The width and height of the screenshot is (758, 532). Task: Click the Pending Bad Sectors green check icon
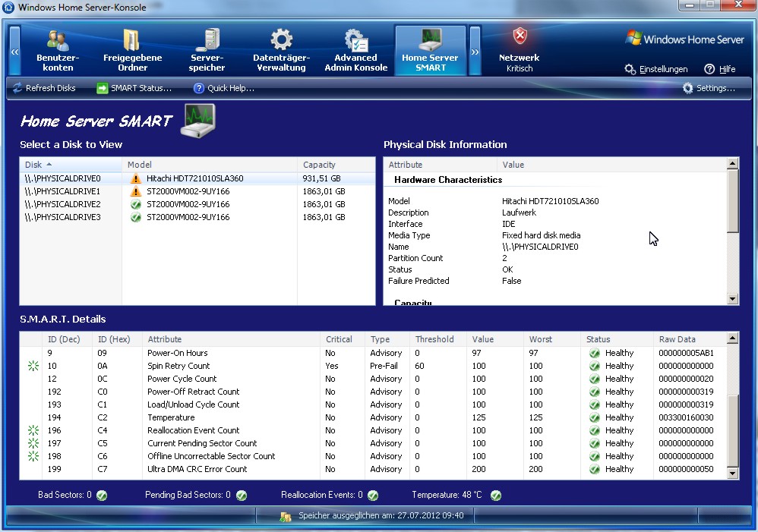tap(242, 496)
